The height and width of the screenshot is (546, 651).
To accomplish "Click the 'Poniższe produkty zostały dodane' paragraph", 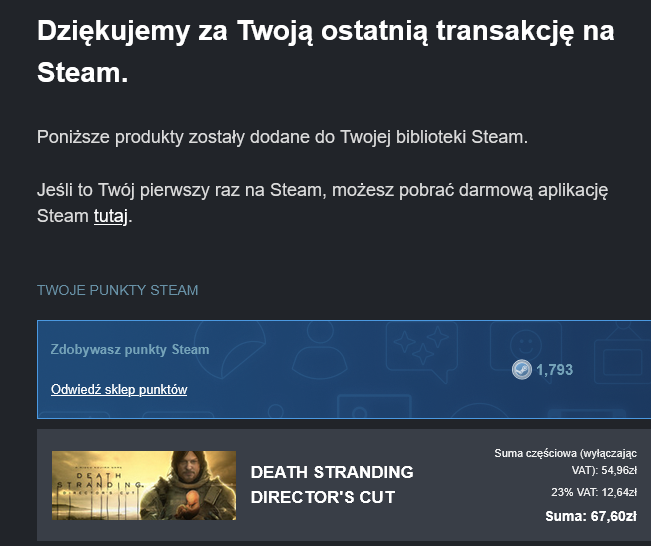I will pyautogui.click(x=282, y=137).
